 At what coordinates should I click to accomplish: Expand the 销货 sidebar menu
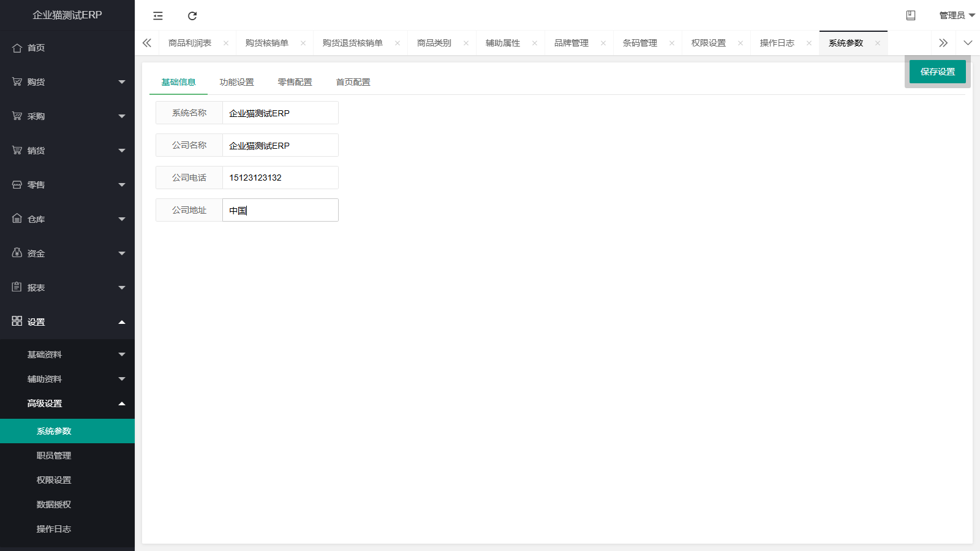tap(67, 151)
